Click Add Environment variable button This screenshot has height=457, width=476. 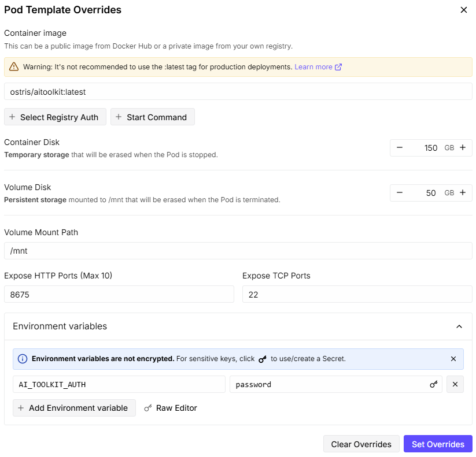pyautogui.click(x=74, y=408)
